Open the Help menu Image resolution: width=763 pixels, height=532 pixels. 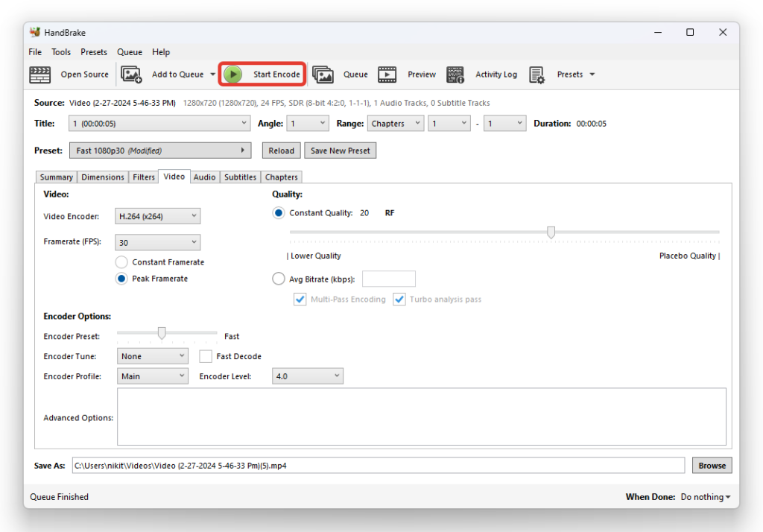pos(161,52)
